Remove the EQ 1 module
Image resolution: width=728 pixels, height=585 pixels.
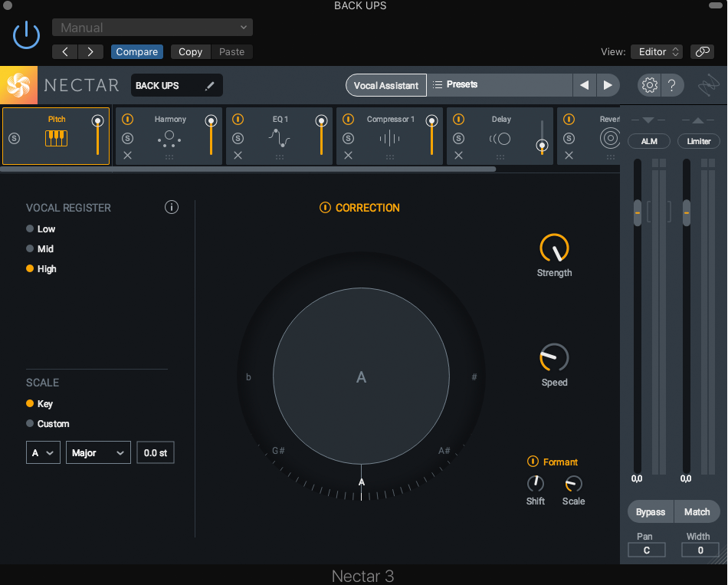point(238,155)
